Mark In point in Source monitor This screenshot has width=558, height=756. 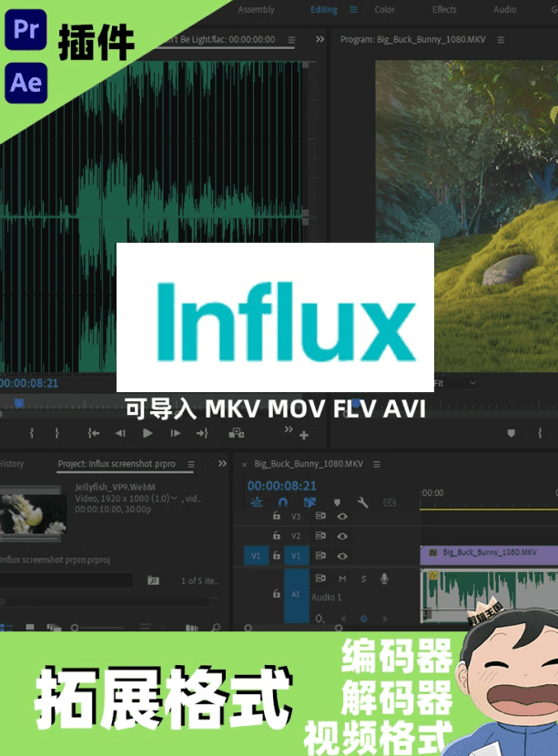tap(32, 433)
